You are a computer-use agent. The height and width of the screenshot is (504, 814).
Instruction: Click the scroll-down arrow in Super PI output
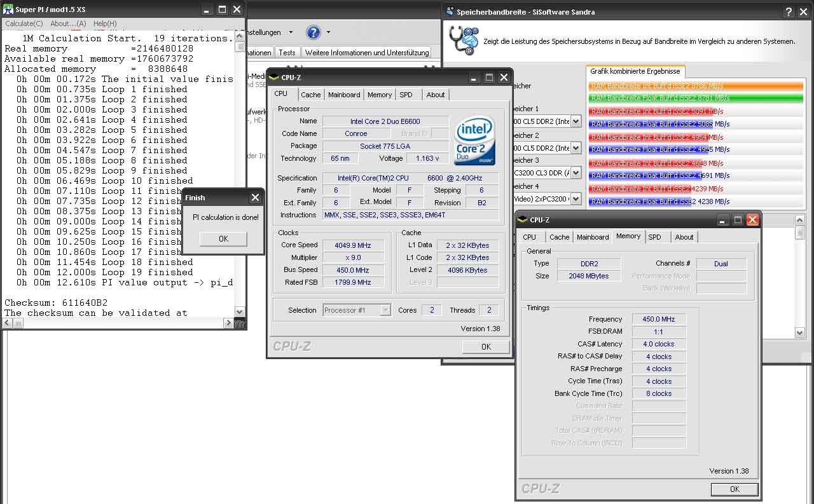pos(239,311)
